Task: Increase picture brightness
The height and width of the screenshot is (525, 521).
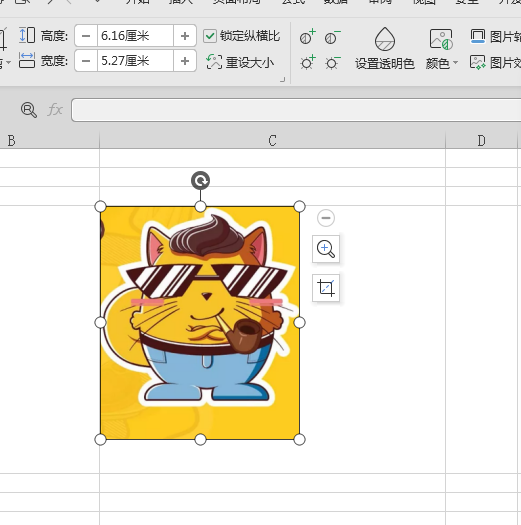Action: [307, 62]
